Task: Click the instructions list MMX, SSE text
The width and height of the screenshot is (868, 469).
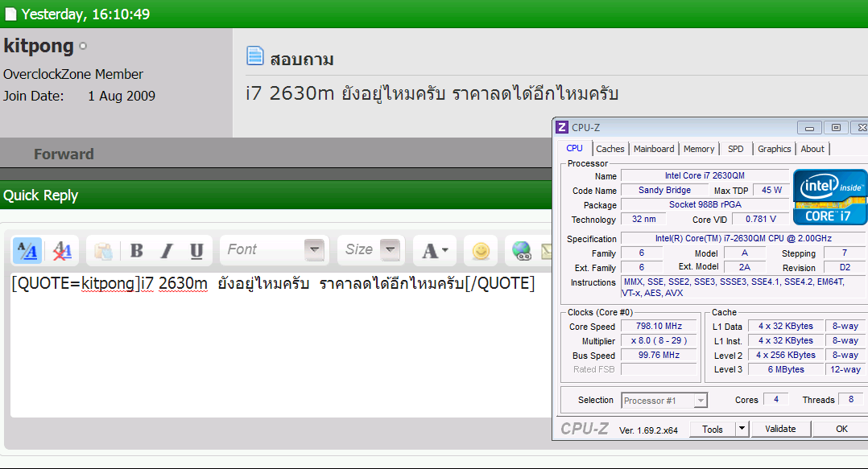Action: point(743,287)
